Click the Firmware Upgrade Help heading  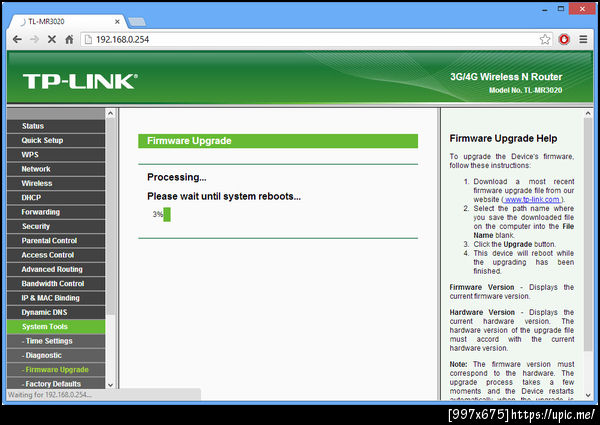pyautogui.click(x=503, y=138)
